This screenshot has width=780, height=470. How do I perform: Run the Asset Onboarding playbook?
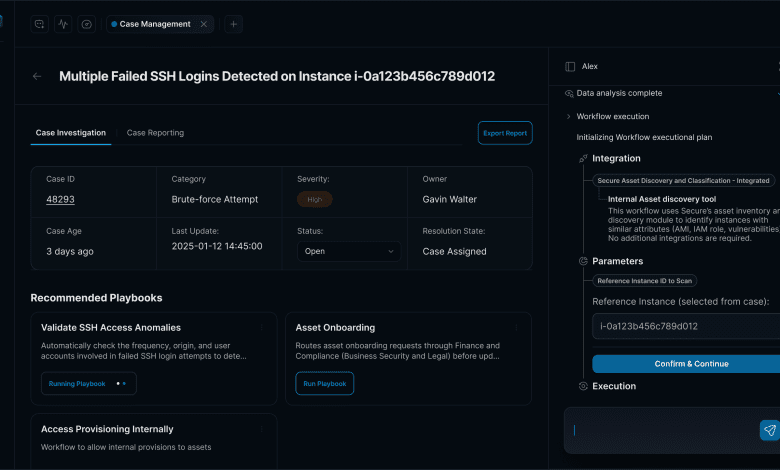(x=324, y=383)
